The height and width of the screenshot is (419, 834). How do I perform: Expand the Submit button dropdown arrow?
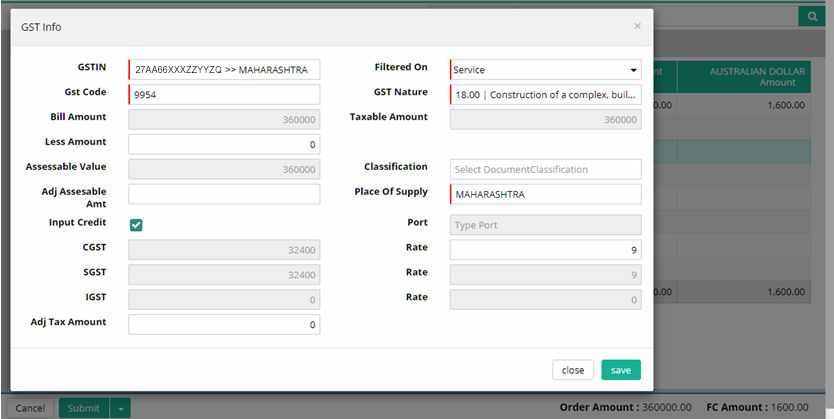tap(121, 408)
